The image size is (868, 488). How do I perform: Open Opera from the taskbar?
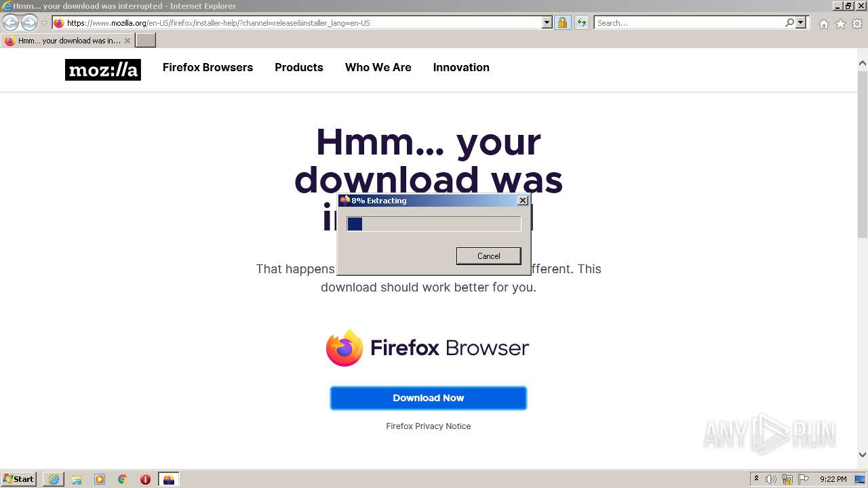coord(145,479)
